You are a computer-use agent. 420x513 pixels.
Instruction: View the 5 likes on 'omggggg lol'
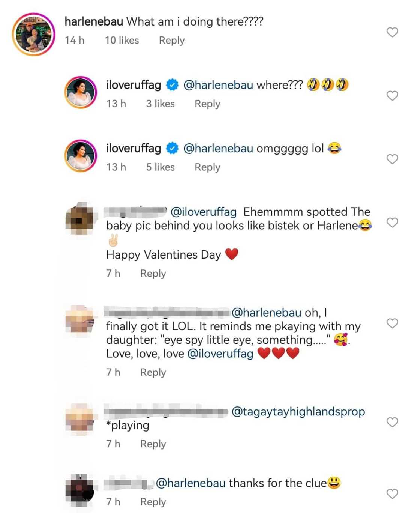160,167
